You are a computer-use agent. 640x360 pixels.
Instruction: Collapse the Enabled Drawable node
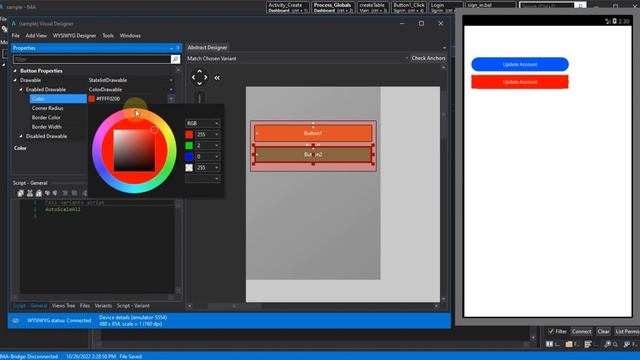pyautogui.click(x=21, y=89)
